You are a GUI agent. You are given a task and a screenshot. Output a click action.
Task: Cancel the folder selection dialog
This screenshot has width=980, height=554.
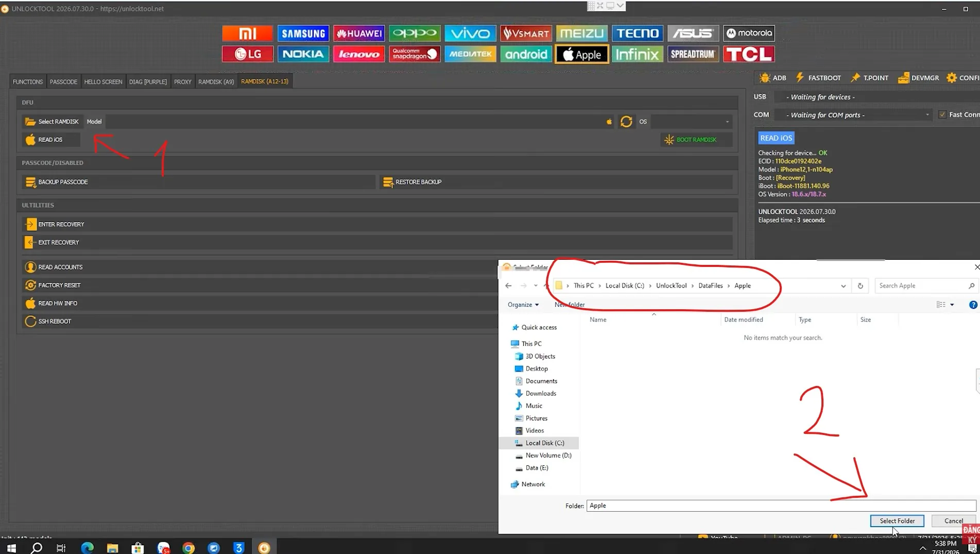(953, 521)
